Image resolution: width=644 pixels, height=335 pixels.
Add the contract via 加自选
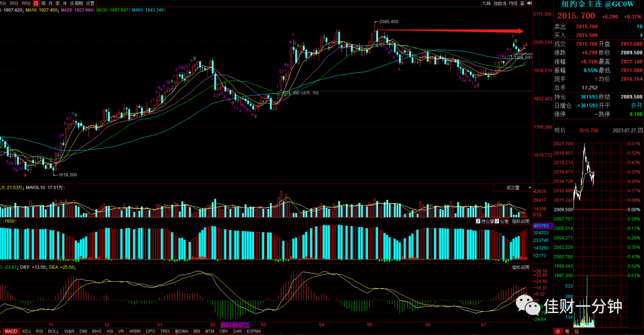[500, 4]
